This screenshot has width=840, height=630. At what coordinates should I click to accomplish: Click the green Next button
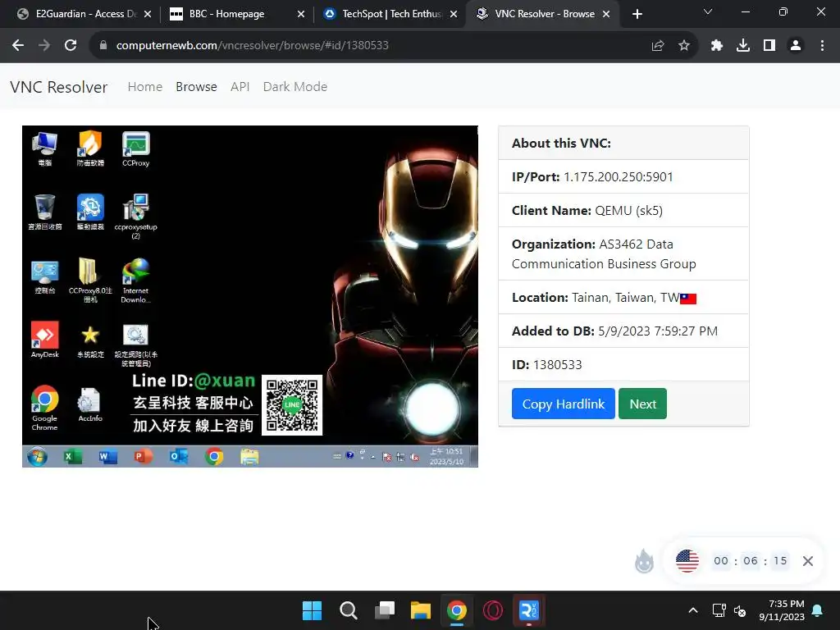(642, 404)
